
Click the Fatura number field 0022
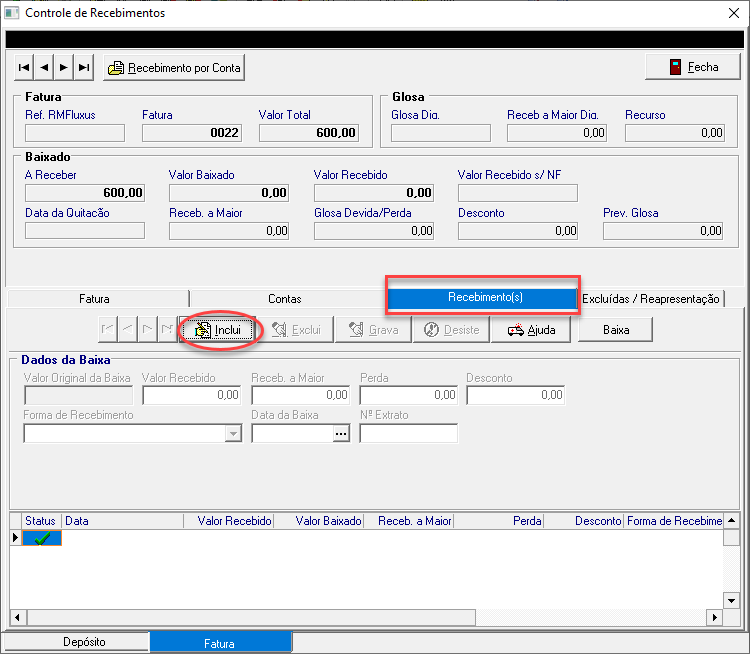[x=192, y=133]
